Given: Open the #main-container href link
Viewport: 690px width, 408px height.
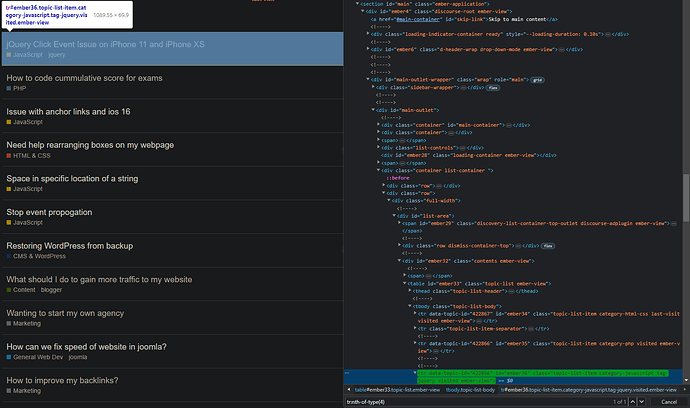Looking at the screenshot, I should coord(418,19).
